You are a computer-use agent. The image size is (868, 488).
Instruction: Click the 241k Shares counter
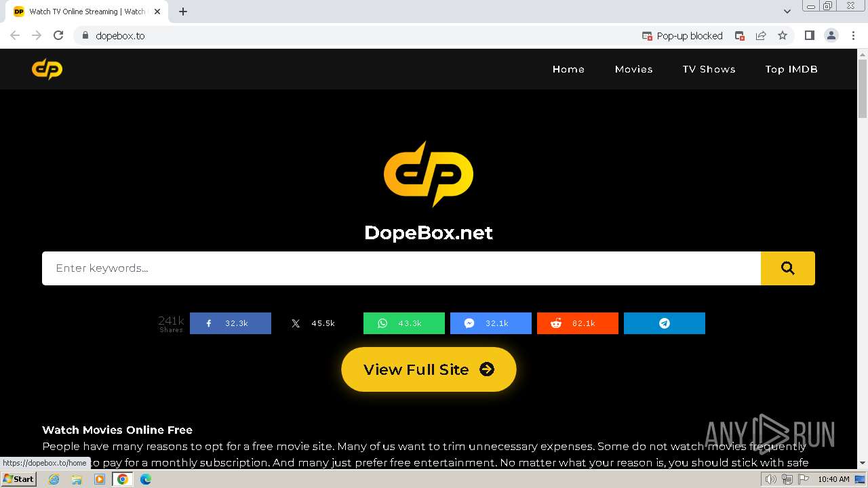coord(171,323)
